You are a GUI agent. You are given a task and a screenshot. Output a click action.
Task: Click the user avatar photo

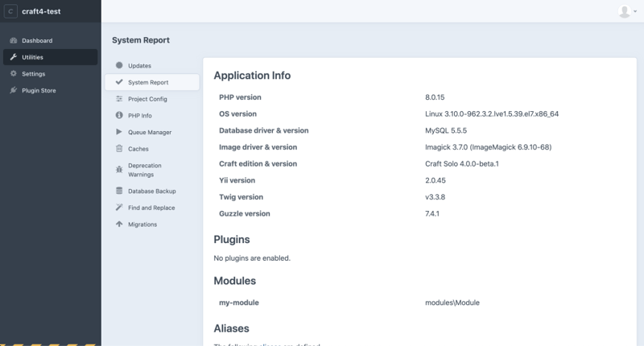624,11
